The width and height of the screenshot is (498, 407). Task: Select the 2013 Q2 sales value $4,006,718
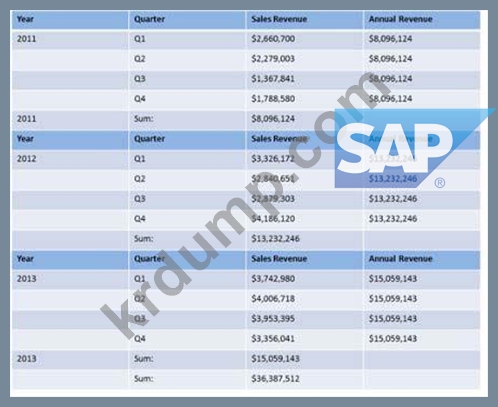[273, 299]
